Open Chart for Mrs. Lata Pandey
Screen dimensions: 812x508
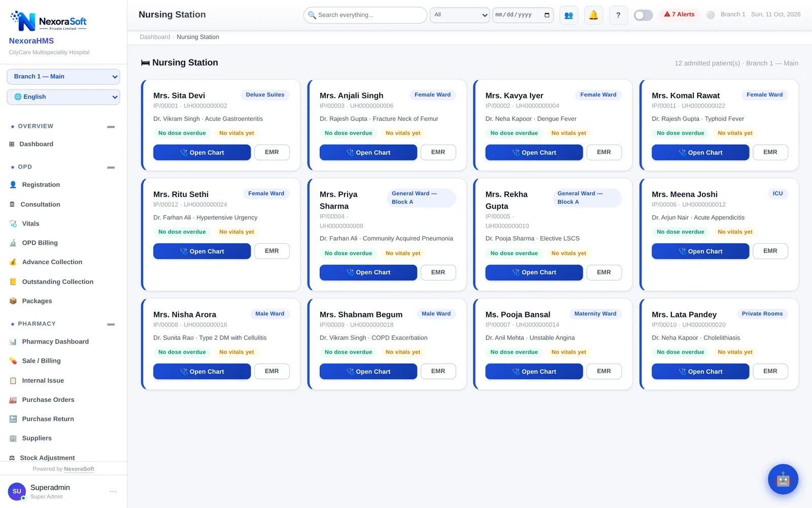point(700,372)
